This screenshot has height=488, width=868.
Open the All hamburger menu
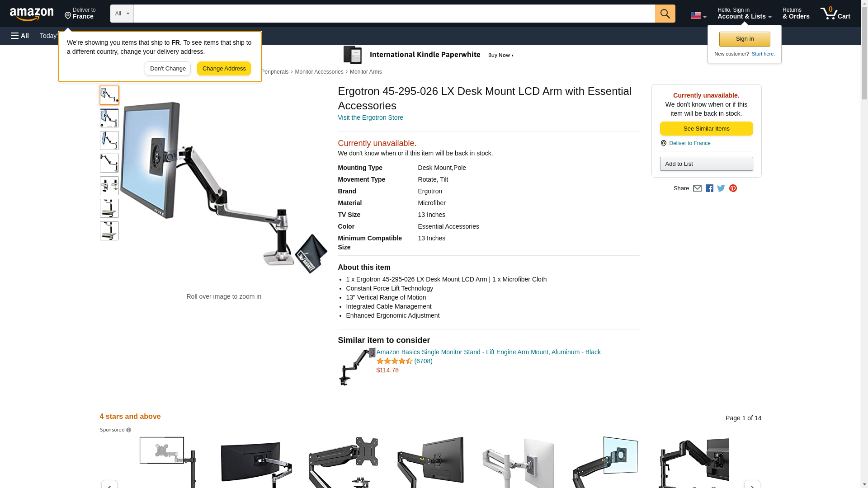[x=20, y=36]
